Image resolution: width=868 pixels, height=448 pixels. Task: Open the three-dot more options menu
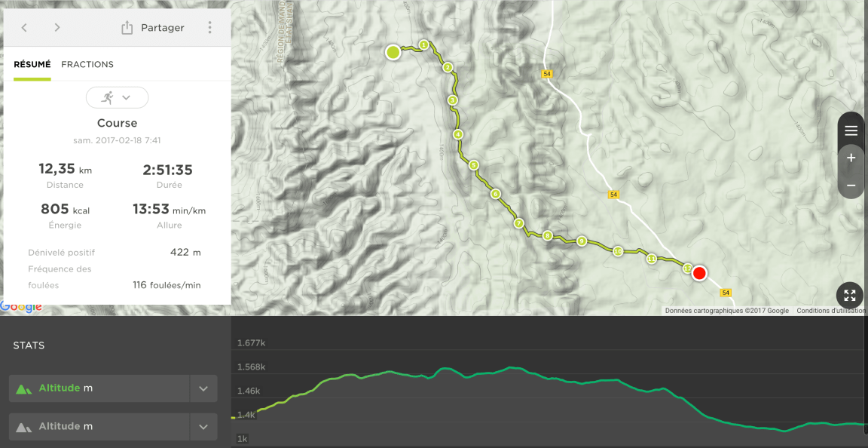tap(209, 28)
